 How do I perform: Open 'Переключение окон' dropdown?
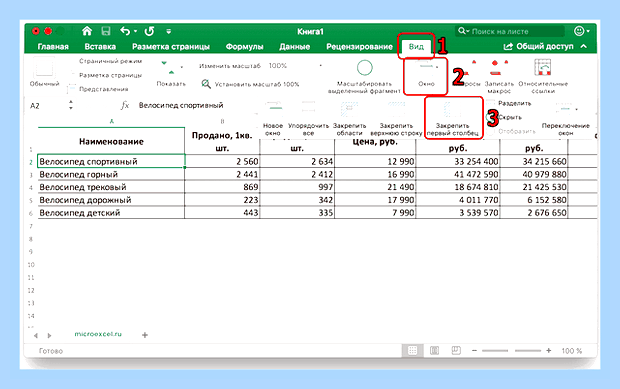click(566, 119)
